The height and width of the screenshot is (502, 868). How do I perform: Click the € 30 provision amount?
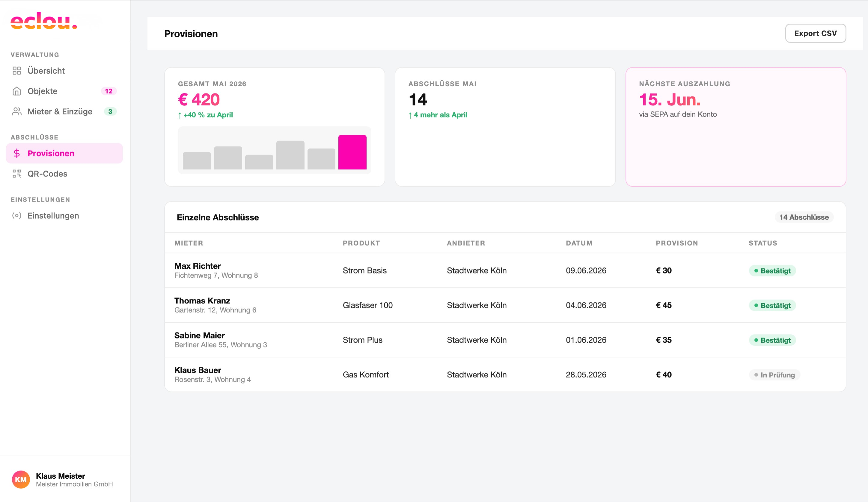point(663,270)
